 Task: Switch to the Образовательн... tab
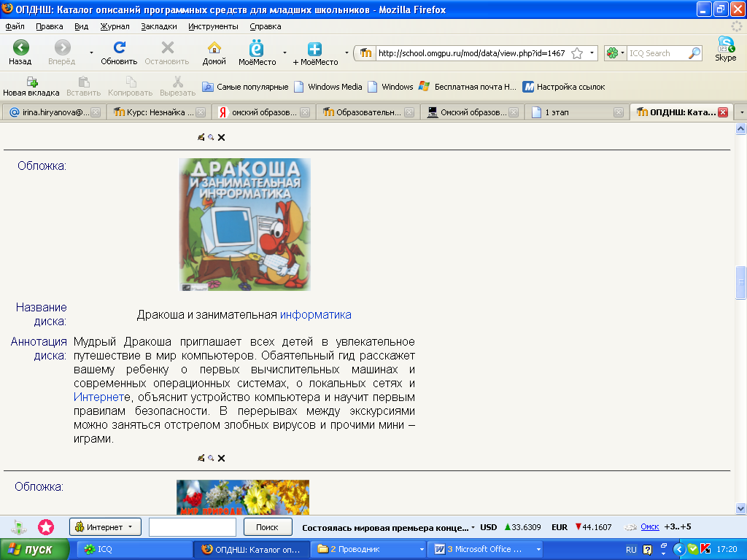pyautogui.click(x=368, y=112)
